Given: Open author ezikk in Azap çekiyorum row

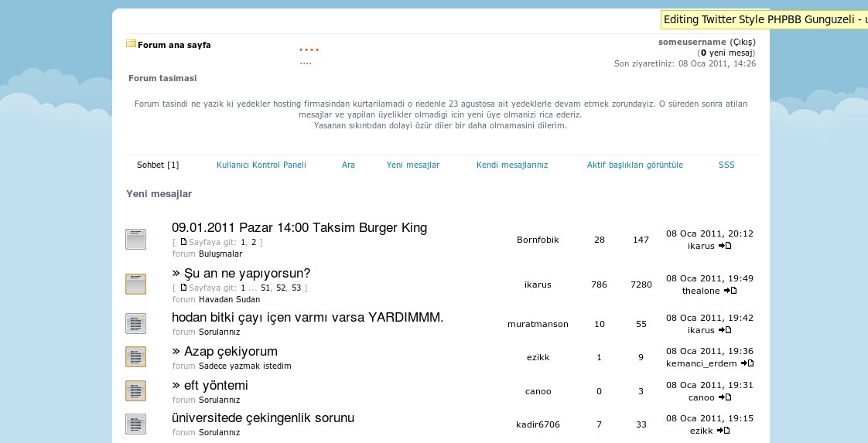Looking at the screenshot, I should (x=538, y=357).
